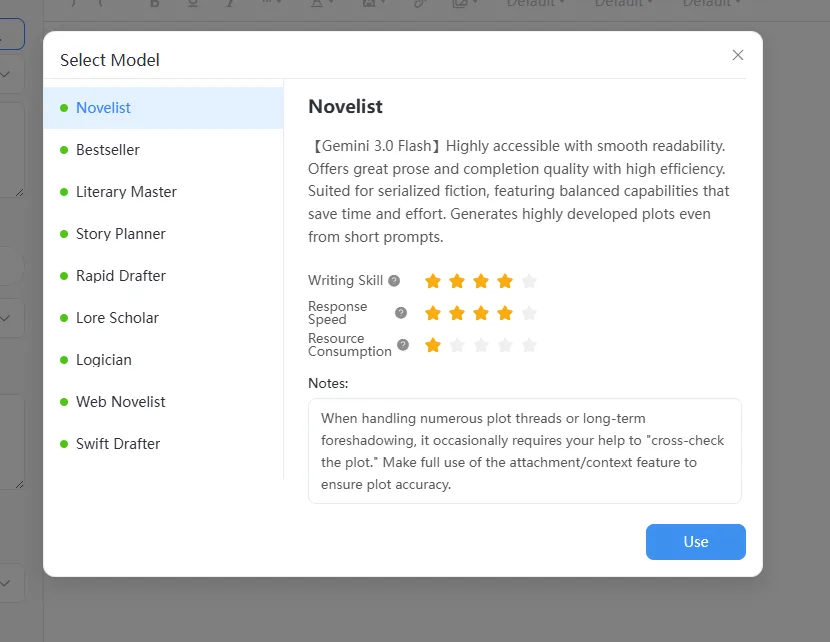Choose the Story Planner model

(x=164, y=234)
